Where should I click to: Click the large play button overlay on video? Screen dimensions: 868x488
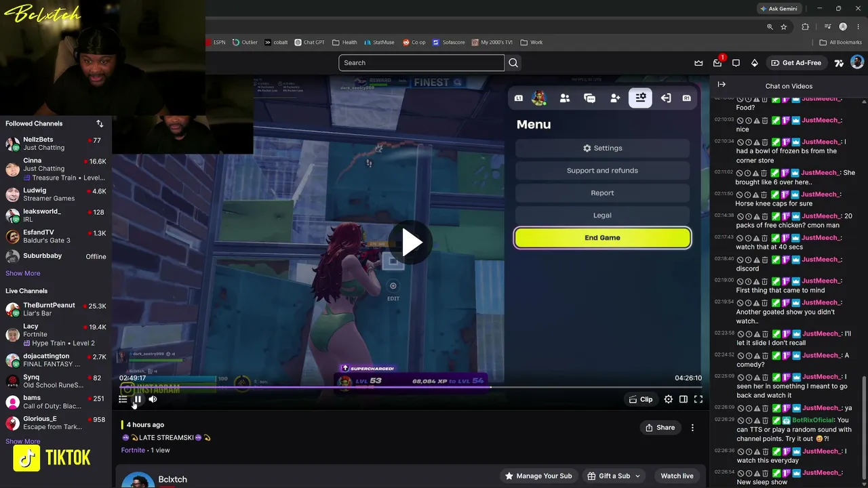point(411,243)
